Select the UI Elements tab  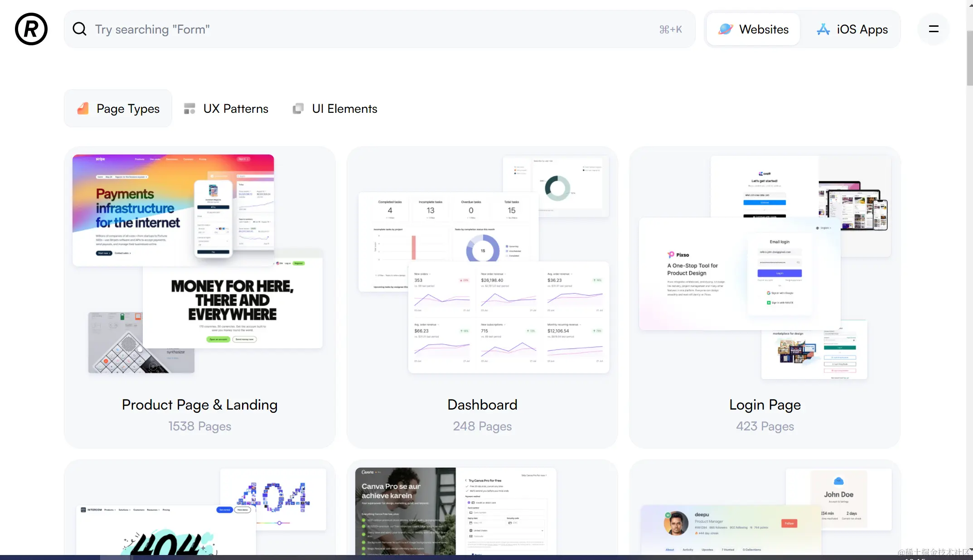tap(344, 109)
